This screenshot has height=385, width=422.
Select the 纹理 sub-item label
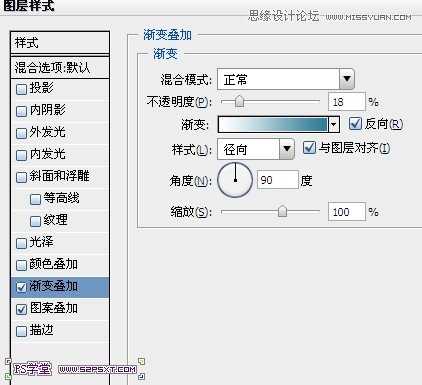pos(56,220)
